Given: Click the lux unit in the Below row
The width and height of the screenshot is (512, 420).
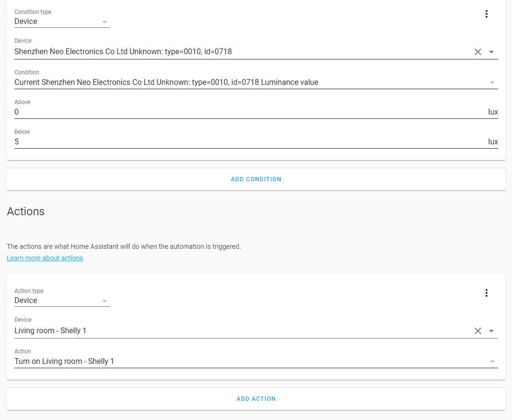Looking at the screenshot, I should (x=493, y=142).
